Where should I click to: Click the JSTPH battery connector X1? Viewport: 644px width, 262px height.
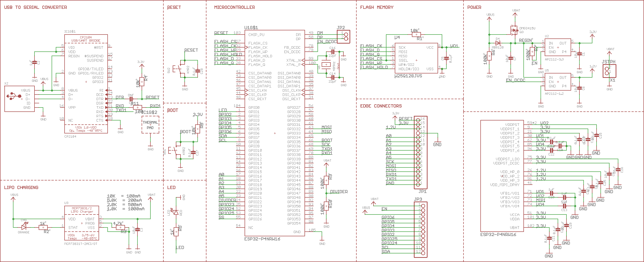click(609, 71)
